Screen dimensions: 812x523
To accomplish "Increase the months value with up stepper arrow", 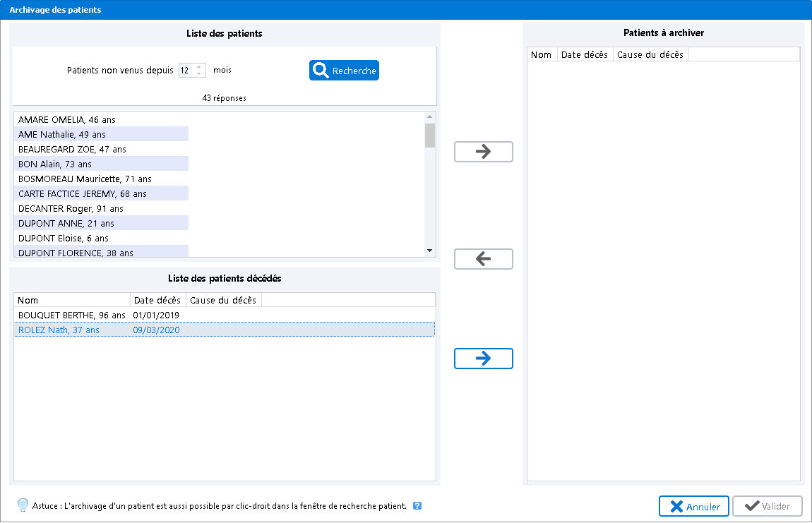I will (199, 67).
